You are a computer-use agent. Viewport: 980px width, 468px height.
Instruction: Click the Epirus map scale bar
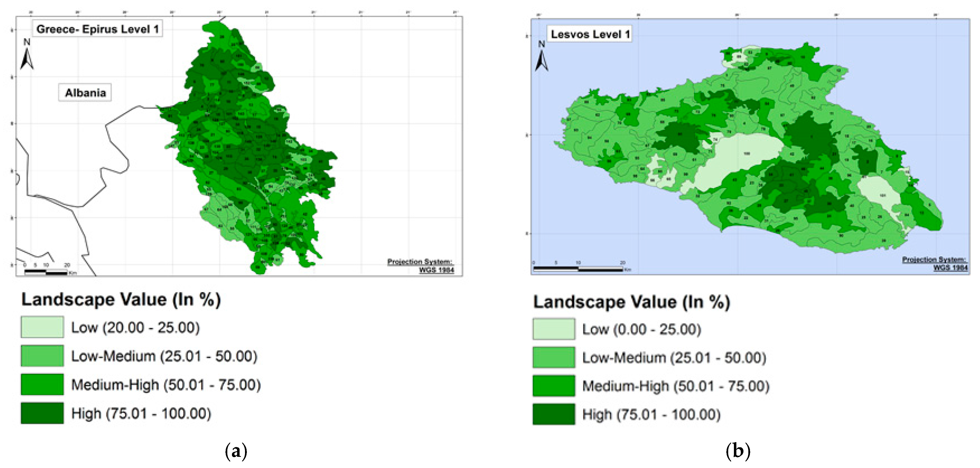click(46, 272)
